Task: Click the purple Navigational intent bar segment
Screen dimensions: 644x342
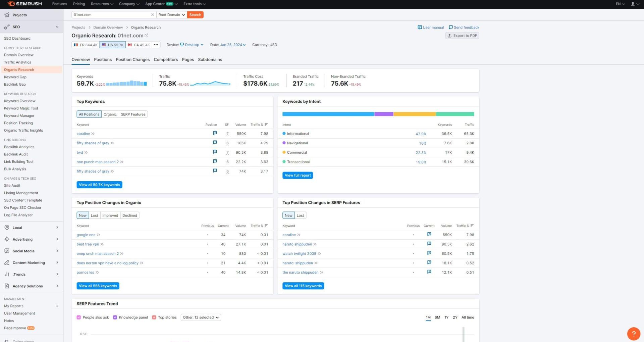Action: 384,114
